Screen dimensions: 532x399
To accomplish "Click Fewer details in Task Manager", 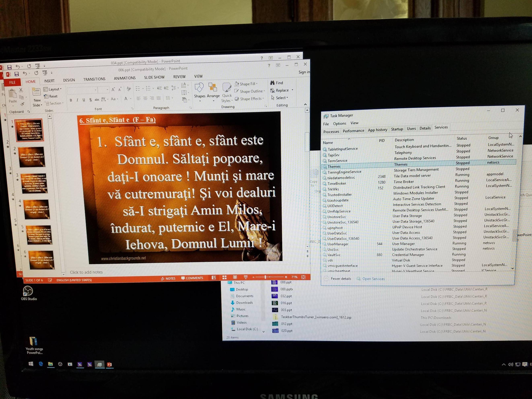I will coord(341,279).
